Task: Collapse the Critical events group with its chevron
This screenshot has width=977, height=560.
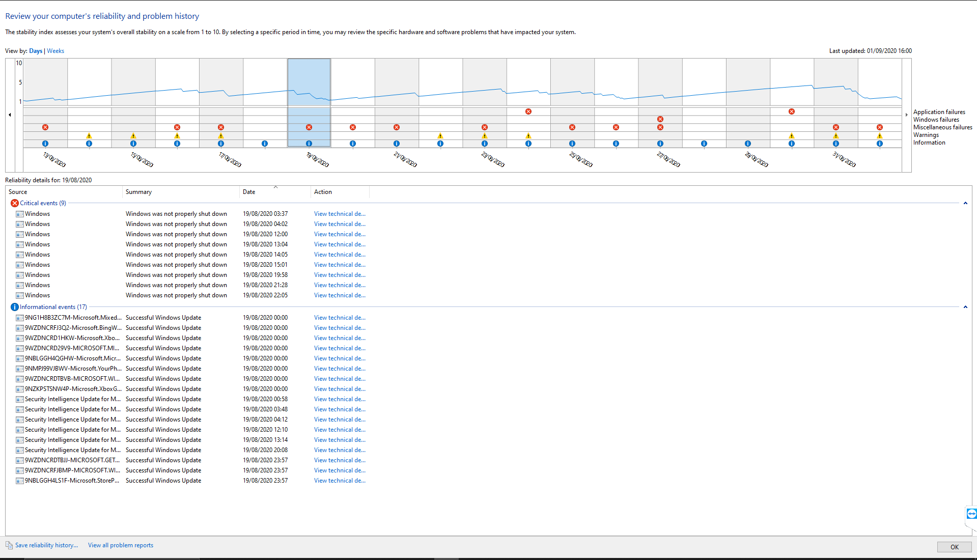Action: pyautogui.click(x=965, y=203)
